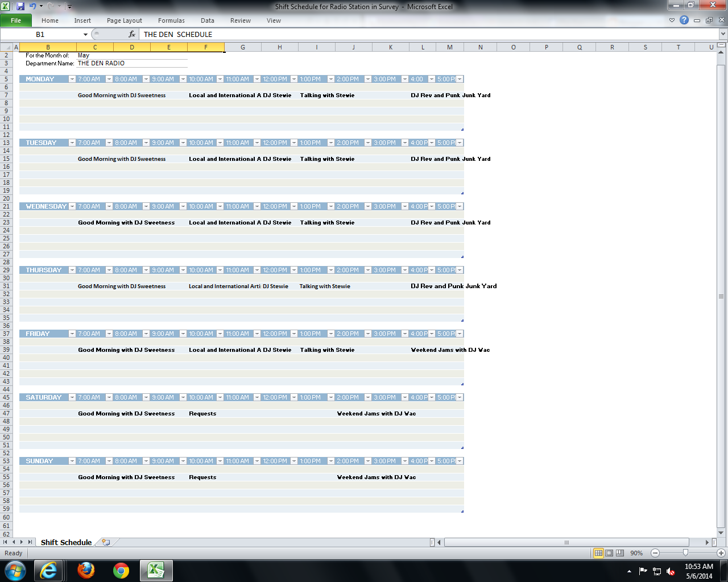The image size is (728, 582).
Task: Select row header 13
Action: [x=6, y=143]
